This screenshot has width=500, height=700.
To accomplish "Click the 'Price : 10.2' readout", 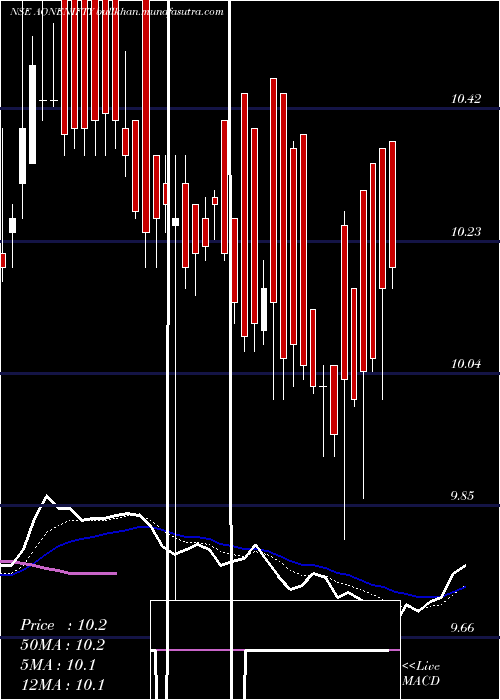I will click(63, 625).
